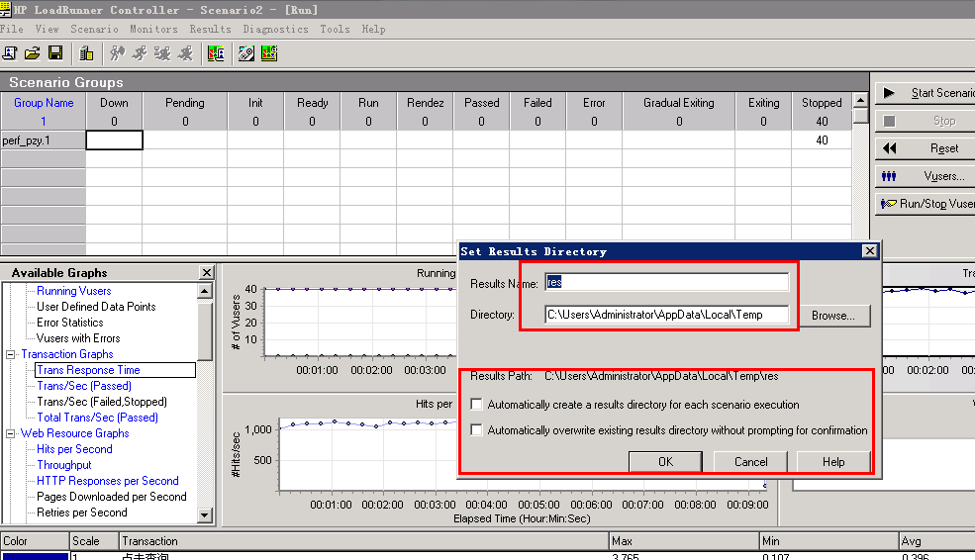Viewport: 975px width, 560px height.
Task: Select Error Statistics graph
Action: [69, 323]
